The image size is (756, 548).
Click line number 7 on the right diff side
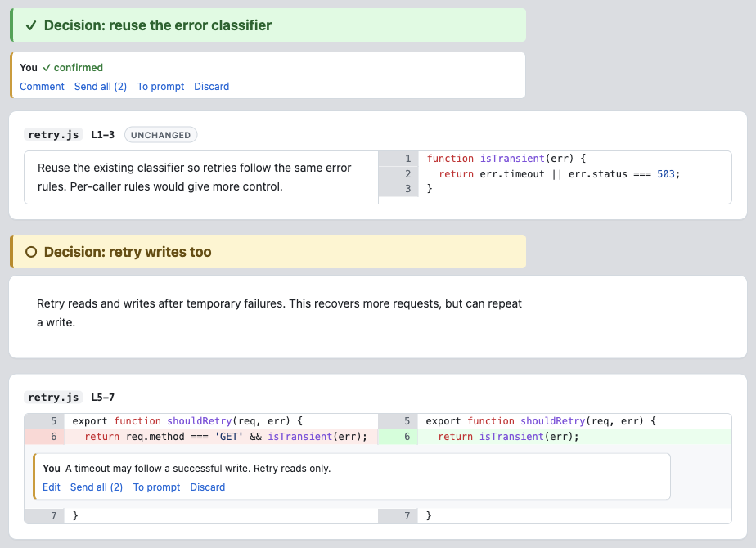pyautogui.click(x=398, y=516)
